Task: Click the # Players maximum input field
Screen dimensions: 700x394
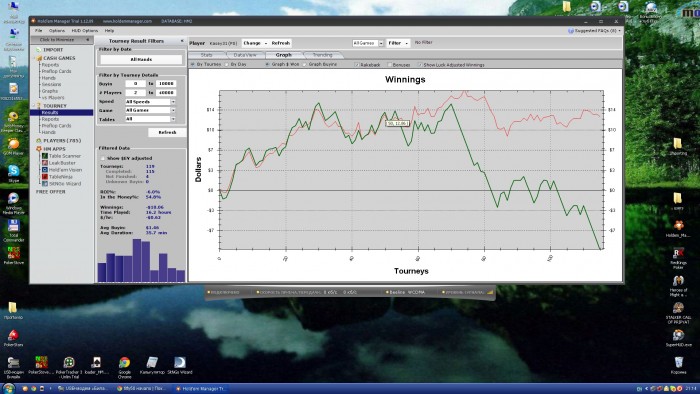Action: pos(166,93)
